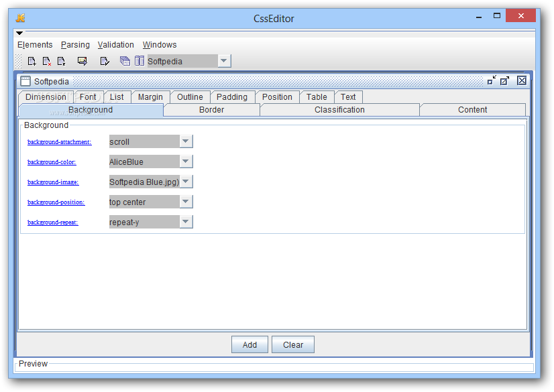Open the background-position top center dropdown
Viewport: 554px width, 392px height.
point(186,202)
